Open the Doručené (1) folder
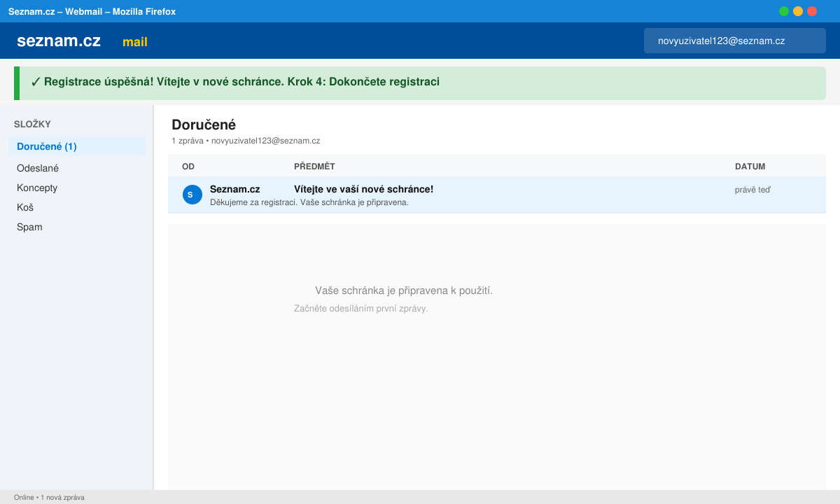This screenshot has width=840, height=504. coord(77,146)
